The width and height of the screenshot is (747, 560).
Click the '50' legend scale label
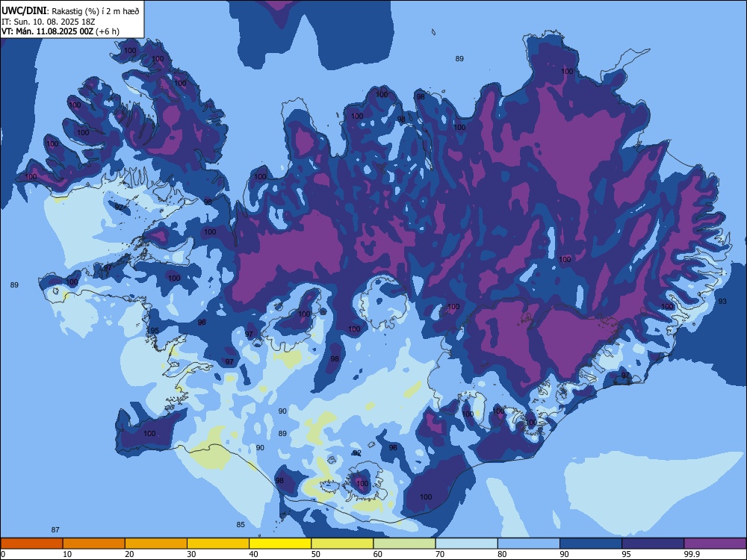[315, 554]
